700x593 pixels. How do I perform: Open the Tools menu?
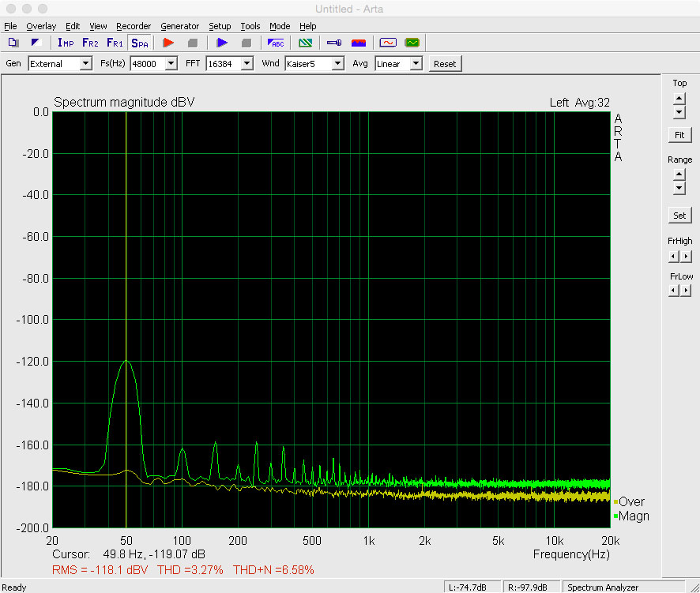[x=250, y=26]
